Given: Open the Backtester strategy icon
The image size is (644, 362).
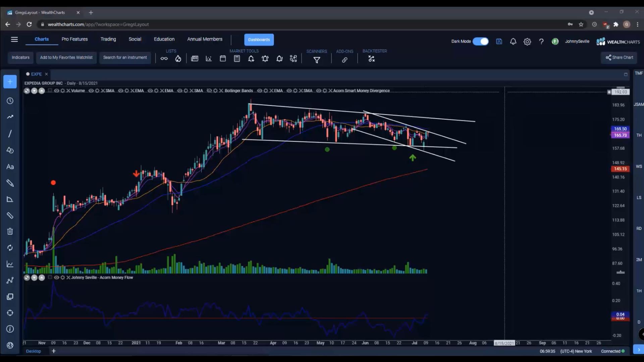Looking at the screenshot, I should click(371, 59).
